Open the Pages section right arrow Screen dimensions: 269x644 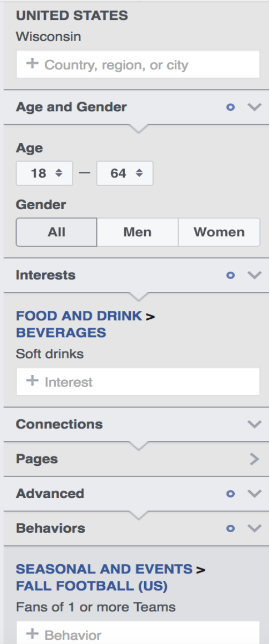point(255,459)
